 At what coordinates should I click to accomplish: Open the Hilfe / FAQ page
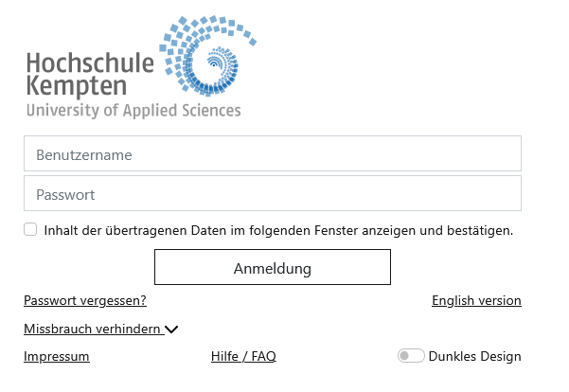point(243,357)
